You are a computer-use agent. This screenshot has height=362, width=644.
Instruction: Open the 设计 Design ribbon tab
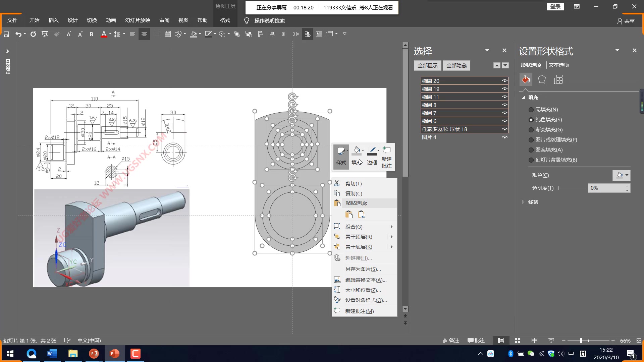pos(72,20)
